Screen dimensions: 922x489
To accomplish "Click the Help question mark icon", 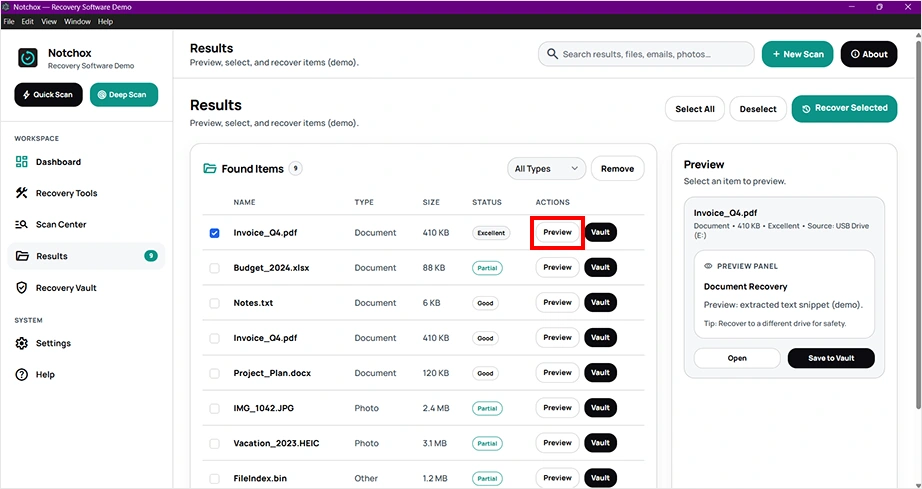I will [x=22, y=374].
